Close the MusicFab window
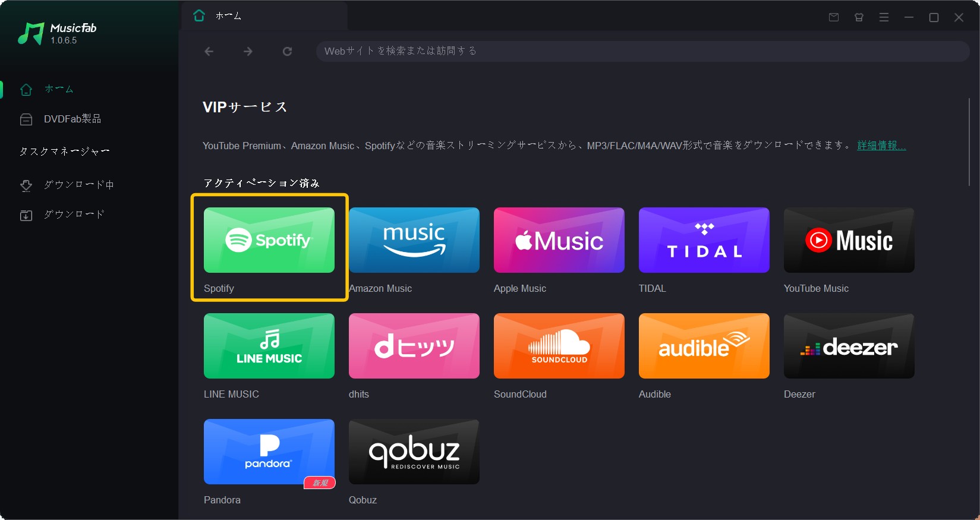The image size is (980, 520). coord(959,17)
